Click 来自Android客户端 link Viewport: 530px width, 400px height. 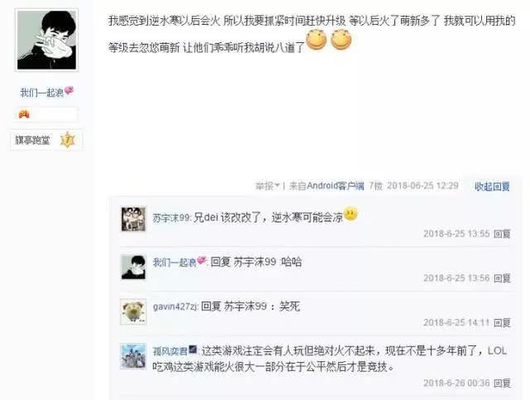(x=327, y=186)
